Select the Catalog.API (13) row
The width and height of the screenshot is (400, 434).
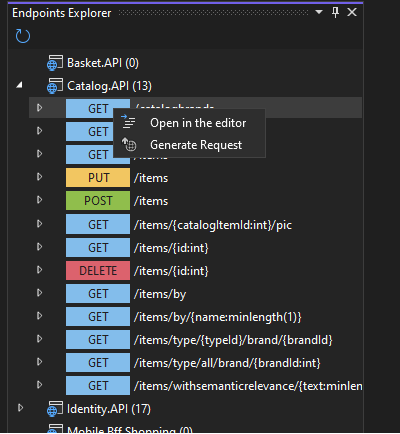[x=109, y=86]
